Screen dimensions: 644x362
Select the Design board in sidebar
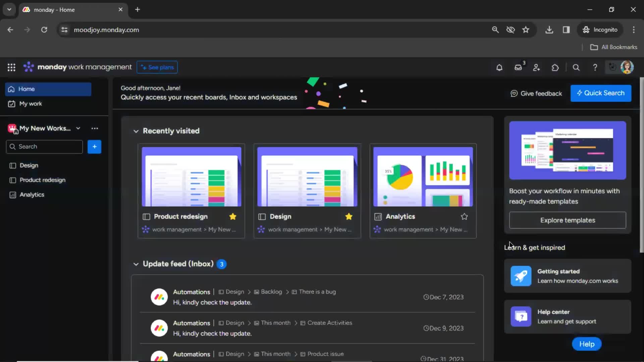click(28, 165)
